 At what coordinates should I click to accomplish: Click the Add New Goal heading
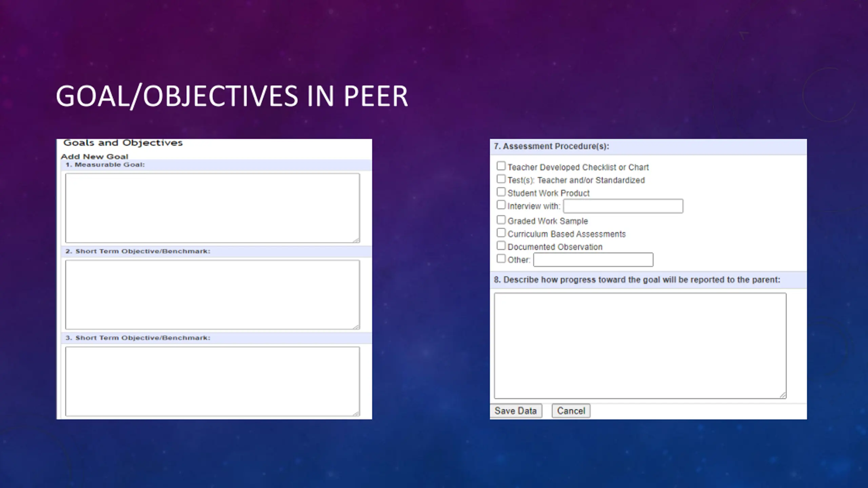pos(95,157)
